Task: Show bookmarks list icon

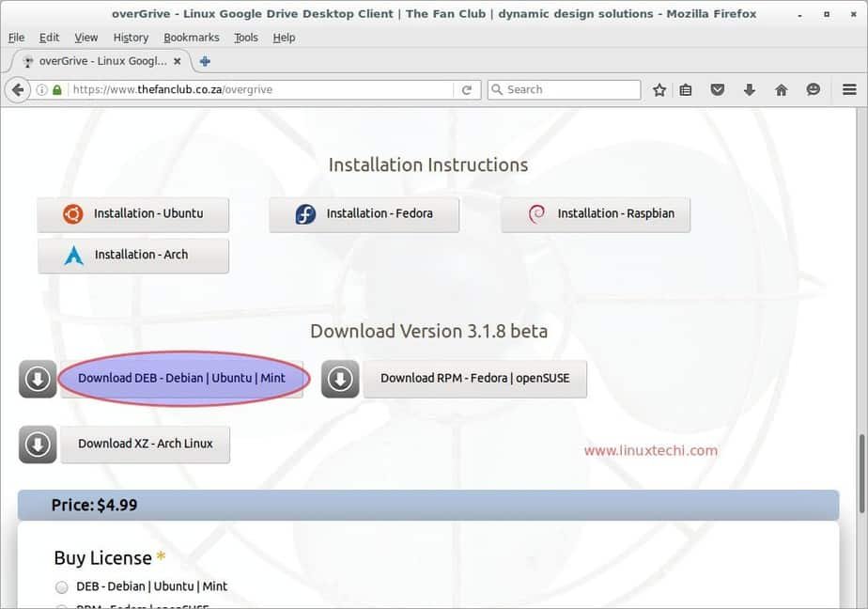Action: (x=686, y=89)
